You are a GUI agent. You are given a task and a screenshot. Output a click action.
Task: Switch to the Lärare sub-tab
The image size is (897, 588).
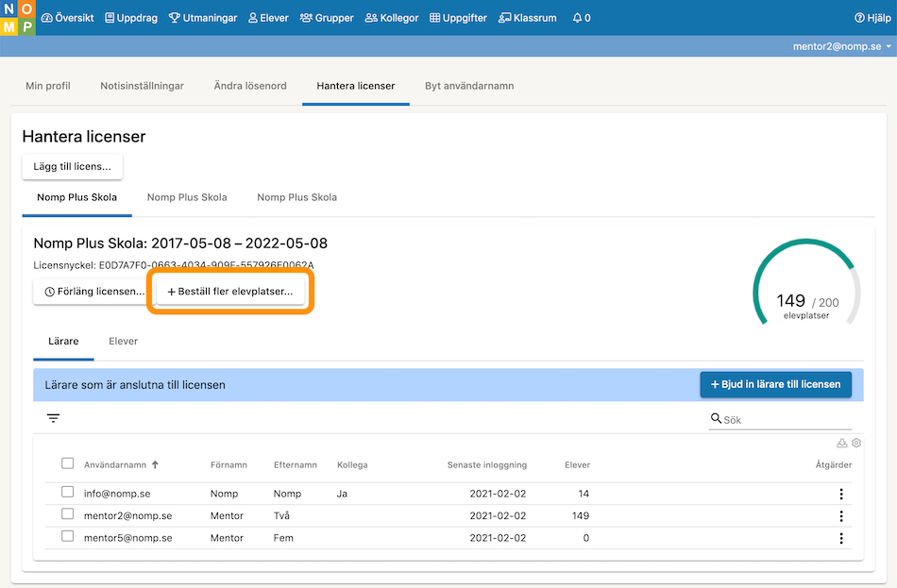pyautogui.click(x=63, y=342)
